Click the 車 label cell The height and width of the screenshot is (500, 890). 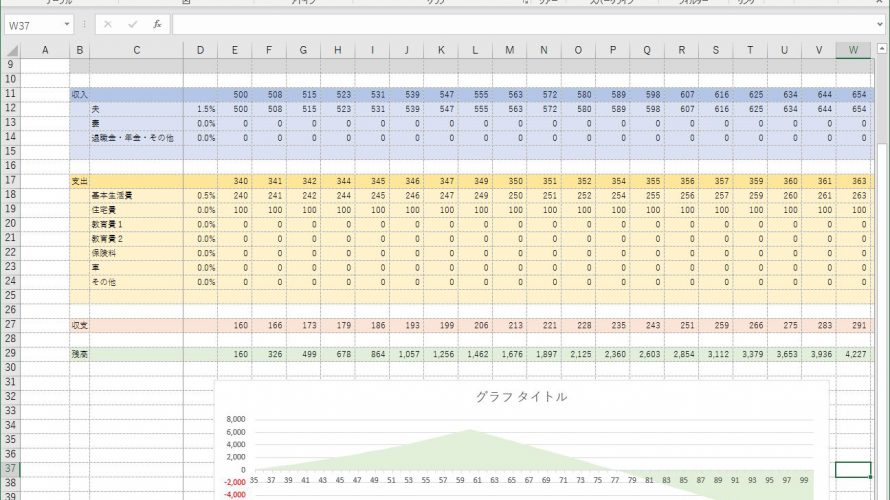[136, 268]
